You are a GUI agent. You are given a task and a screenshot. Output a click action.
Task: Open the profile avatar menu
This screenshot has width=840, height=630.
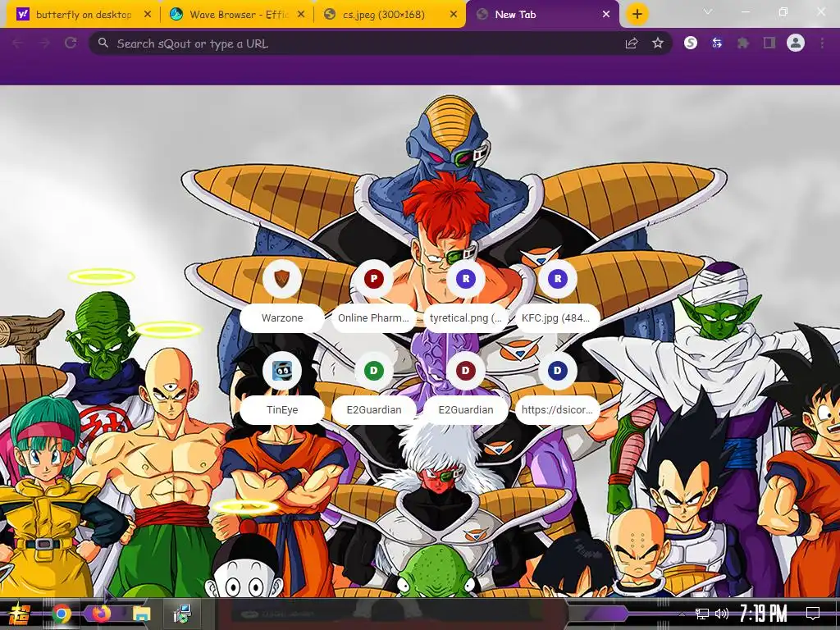(796, 43)
